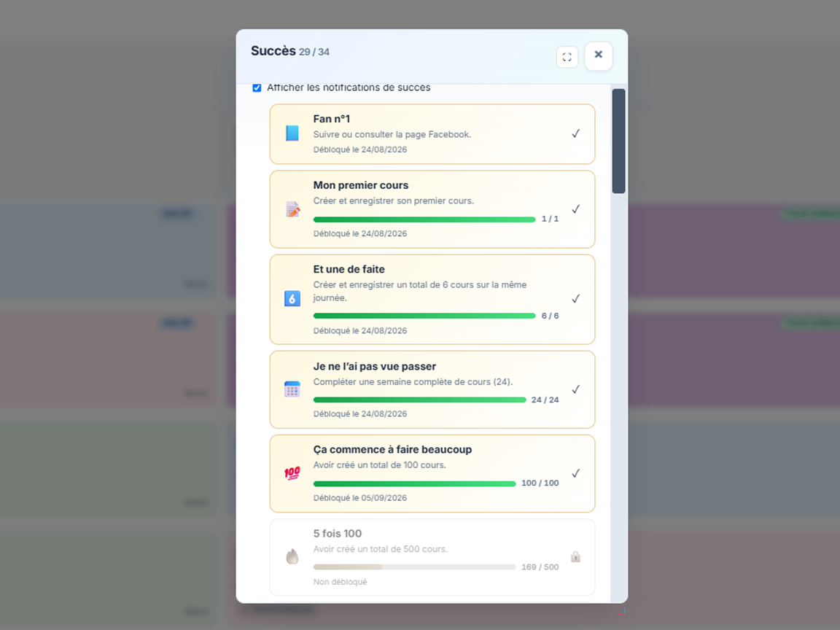The height and width of the screenshot is (630, 840).
Task: Click the checkmark on Mon premier cours card
Action: 575,209
